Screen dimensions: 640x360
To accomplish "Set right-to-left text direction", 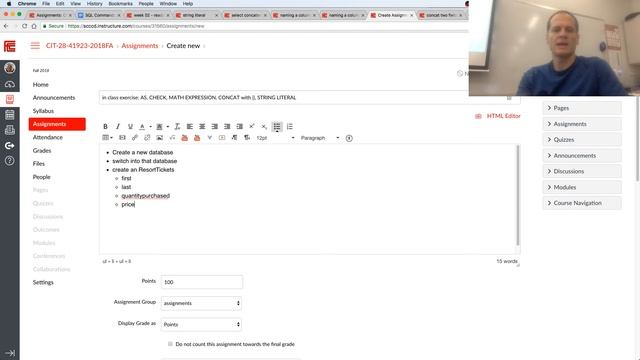I will [247, 138].
